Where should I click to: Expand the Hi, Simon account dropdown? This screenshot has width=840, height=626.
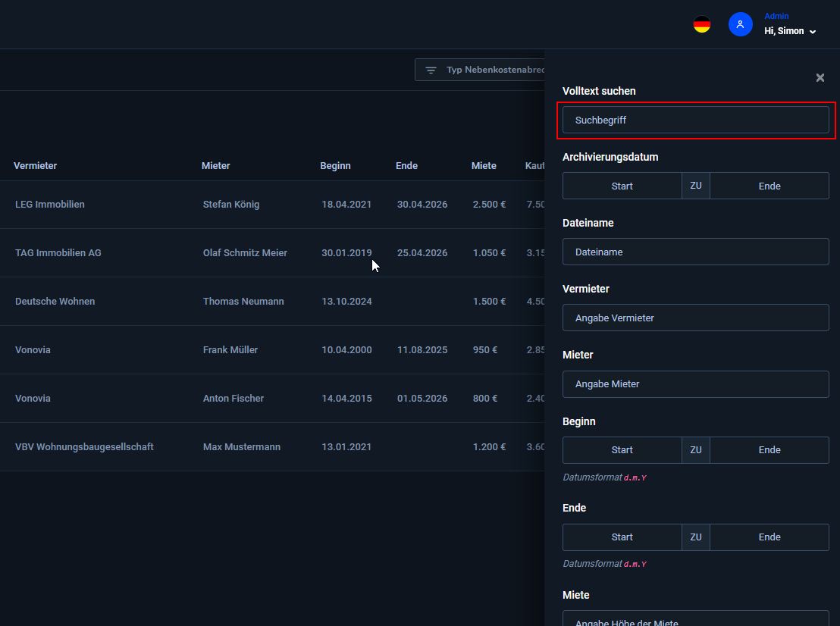[790, 31]
